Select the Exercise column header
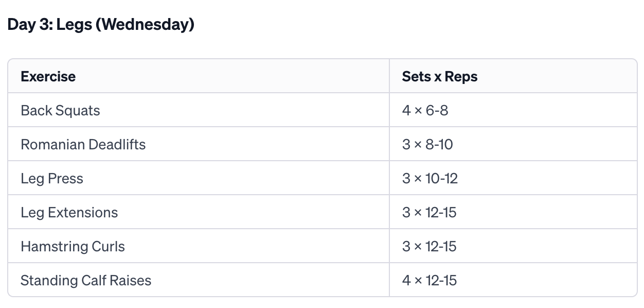 (48, 76)
